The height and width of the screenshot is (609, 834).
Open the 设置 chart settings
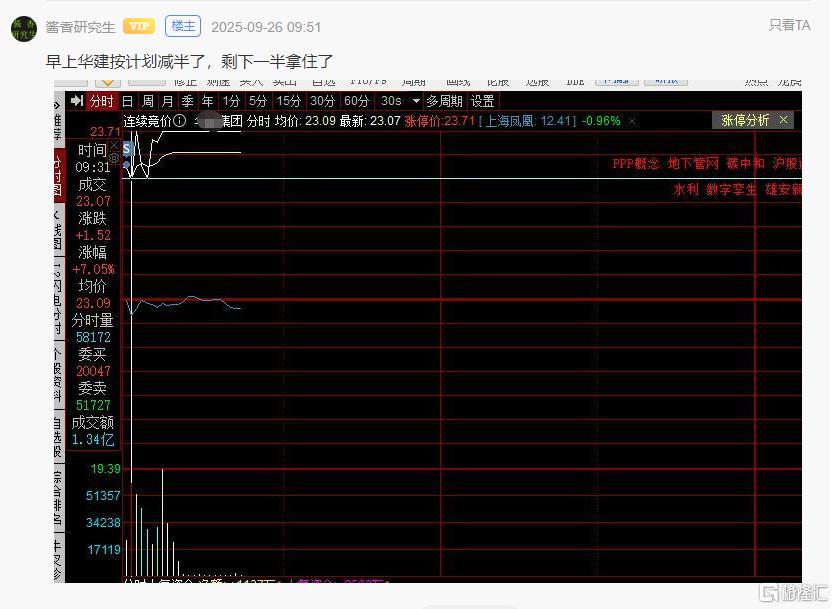point(482,101)
